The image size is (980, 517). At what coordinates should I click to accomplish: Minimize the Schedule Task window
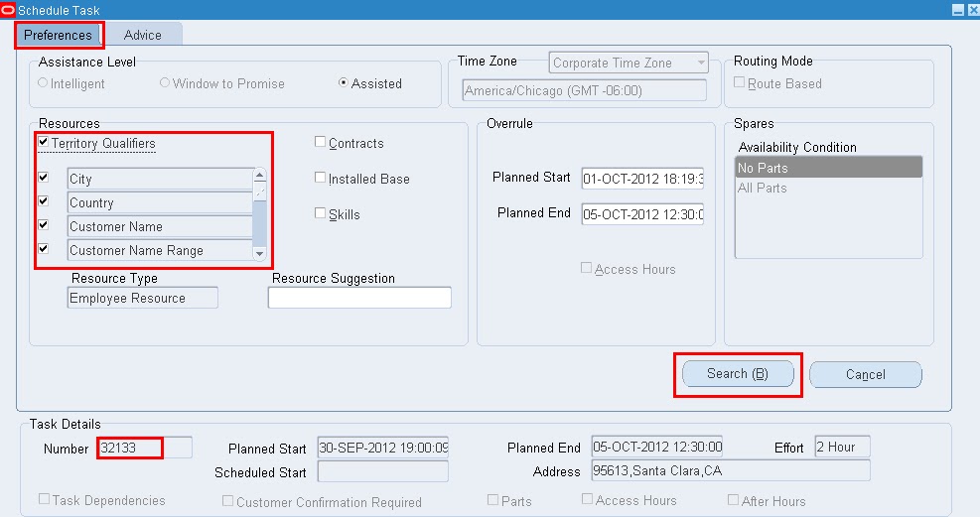958,10
